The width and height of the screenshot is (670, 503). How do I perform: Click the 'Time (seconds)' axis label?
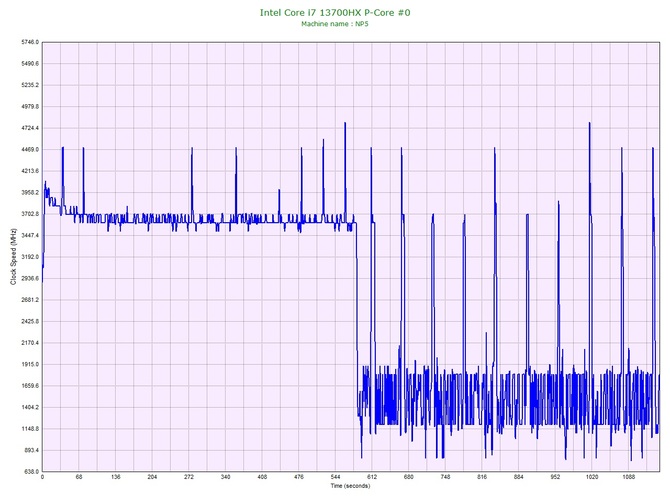click(x=350, y=486)
